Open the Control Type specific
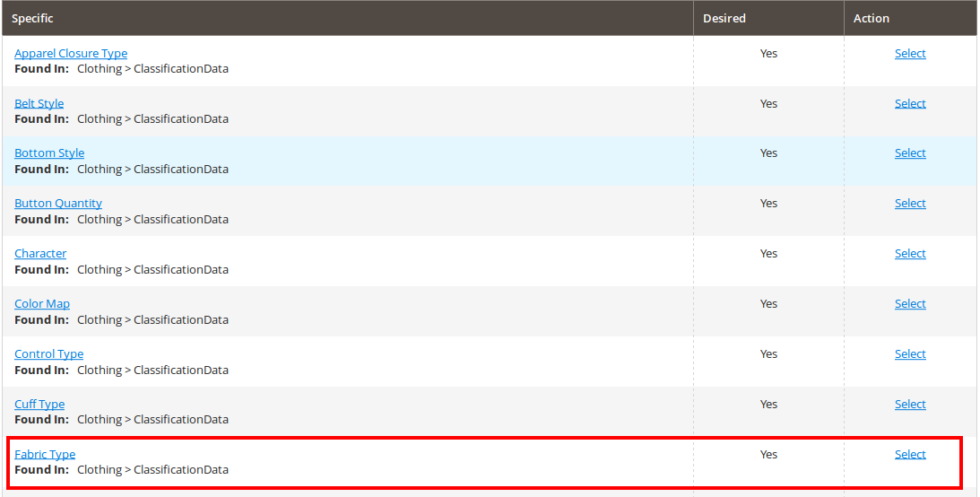The image size is (980, 497). 49,354
